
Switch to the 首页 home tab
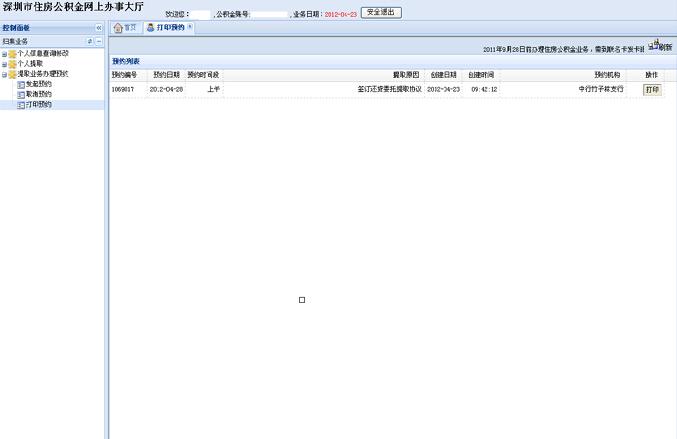click(124, 27)
